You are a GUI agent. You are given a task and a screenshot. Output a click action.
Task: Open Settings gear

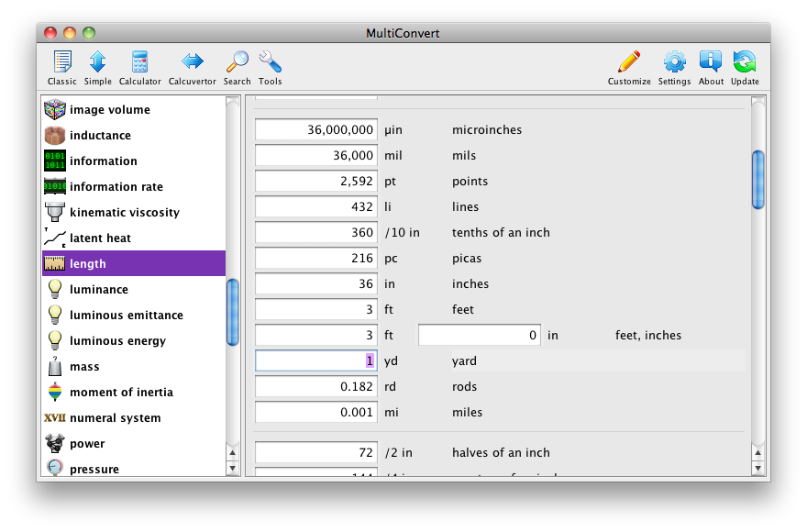coord(674,68)
